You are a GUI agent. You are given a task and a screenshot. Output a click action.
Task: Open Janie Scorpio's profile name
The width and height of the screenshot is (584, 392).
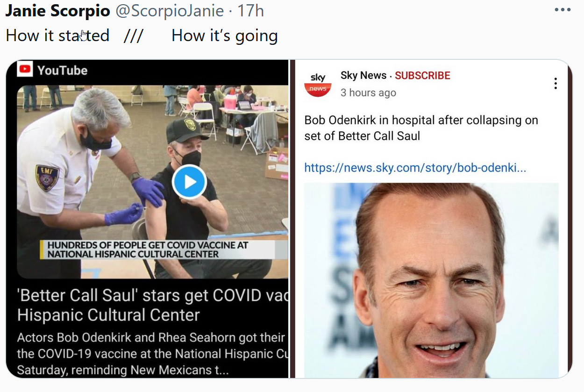click(x=58, y=11)
